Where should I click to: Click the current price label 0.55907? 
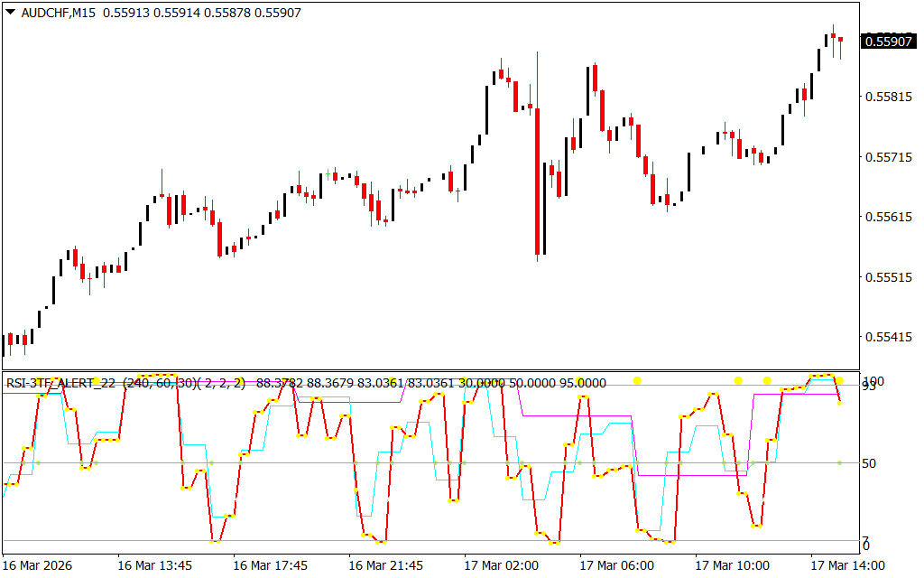point(889,42)
